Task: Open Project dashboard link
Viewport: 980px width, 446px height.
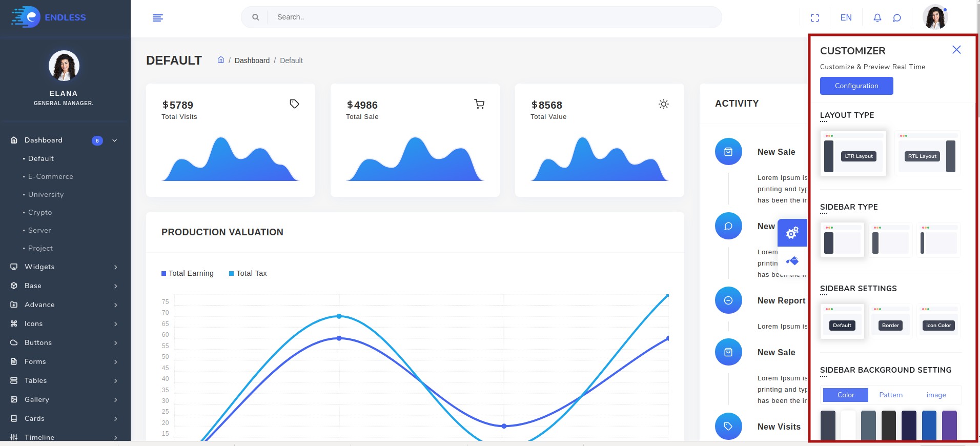Action: tap(40, 248)
